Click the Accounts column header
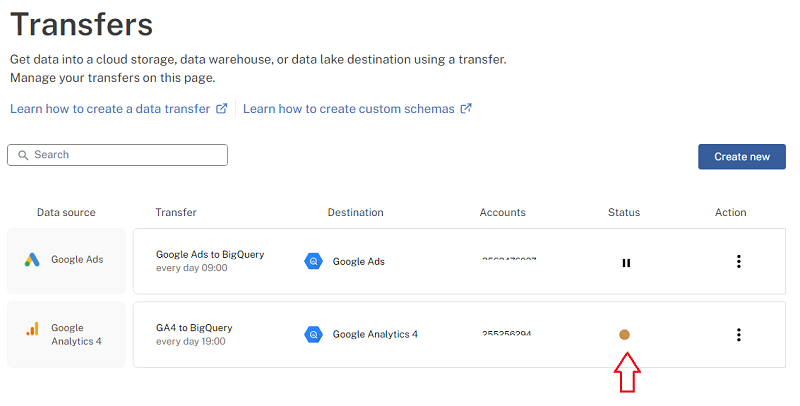The width and height of the screenshot is (800, 406). point(503,212)
